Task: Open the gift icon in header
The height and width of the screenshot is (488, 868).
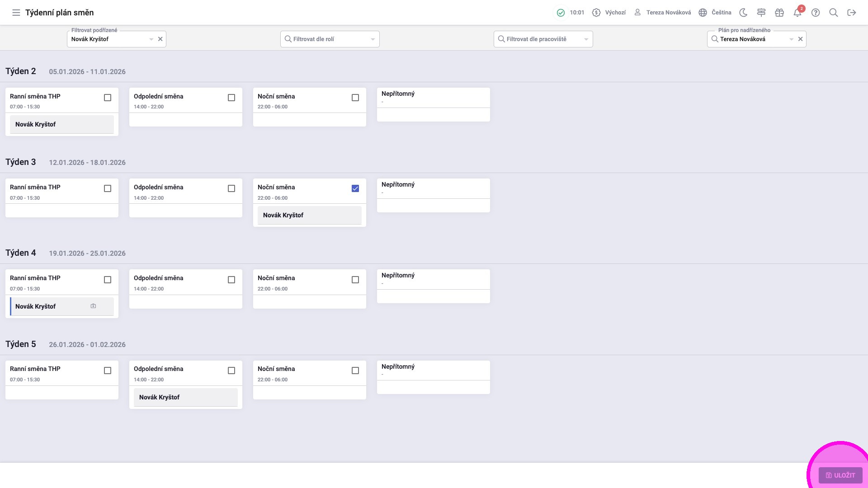Action: 779,13
